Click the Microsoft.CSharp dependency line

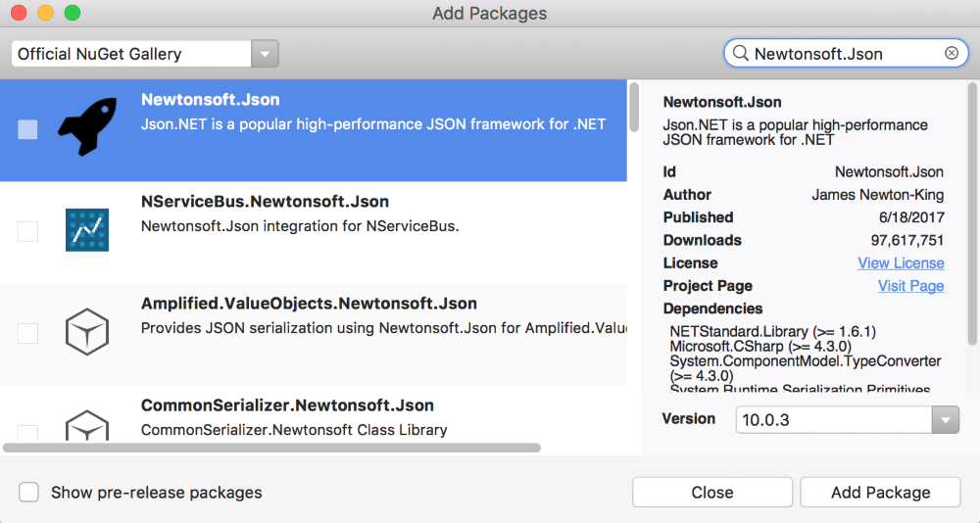click(x=760, y=346)
